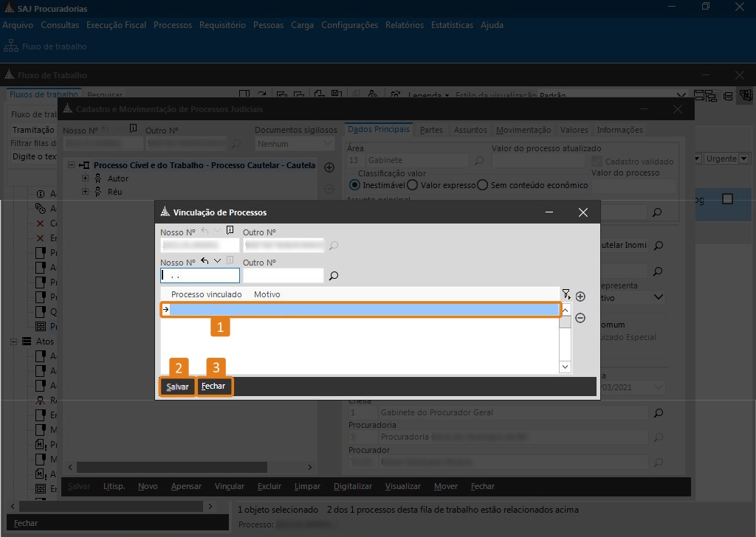This screenshot has width=756, height=537.
Task: Select the Inestimável radio button
Action: pyautogui.click(x=355, y=185)
